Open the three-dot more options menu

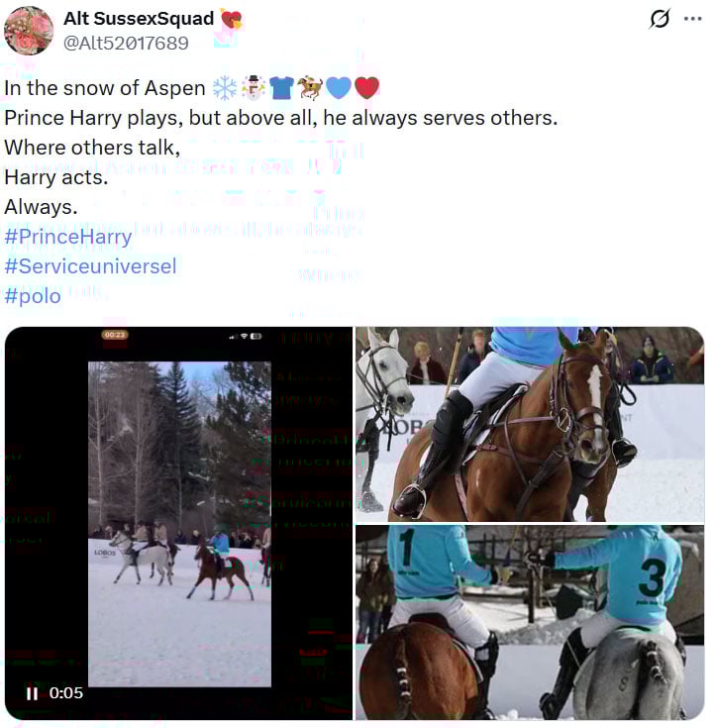point(692,19)
